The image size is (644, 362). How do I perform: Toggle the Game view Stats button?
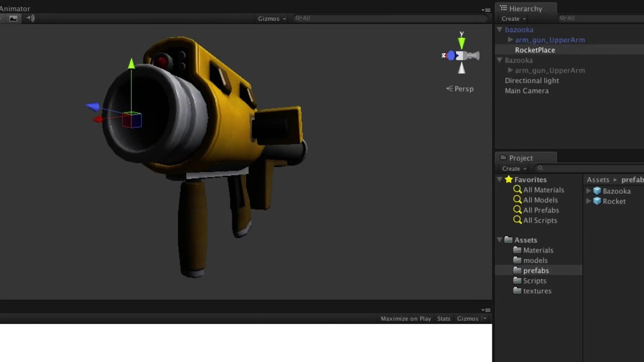click(x=444, y=319)
